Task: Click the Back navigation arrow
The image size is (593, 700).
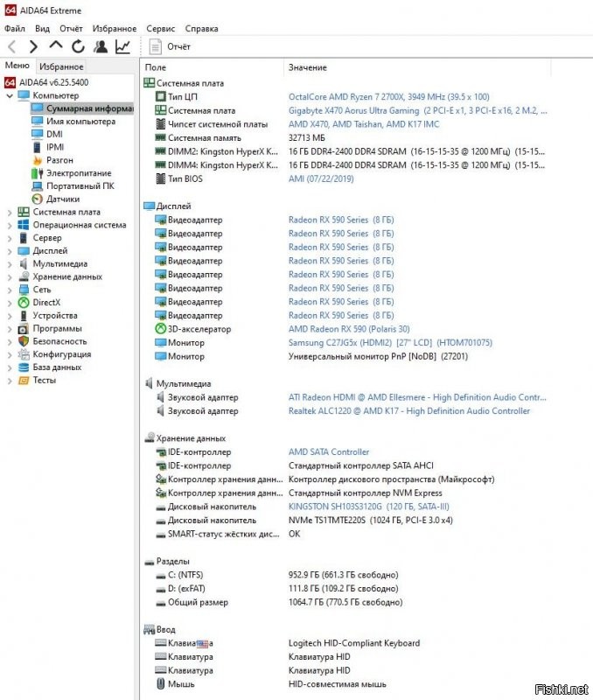Action: tap(12, 46)
